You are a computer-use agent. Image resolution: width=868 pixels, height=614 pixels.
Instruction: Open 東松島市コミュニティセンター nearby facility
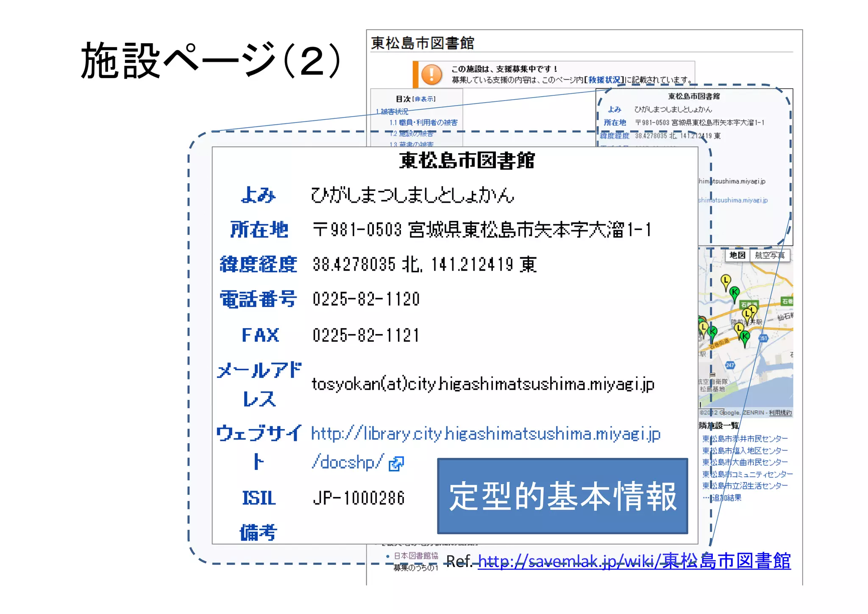[747, 474]
